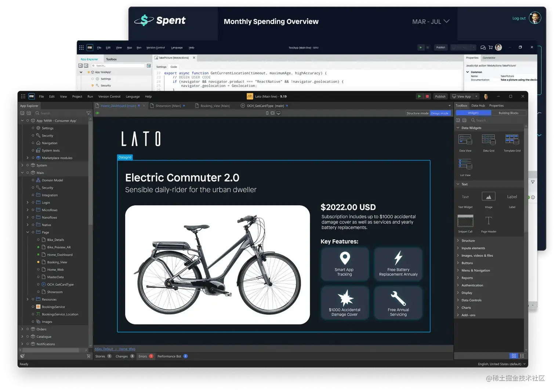Expand the Charts section in the Toolbox

pyautogui.click(x=458, y=308)
